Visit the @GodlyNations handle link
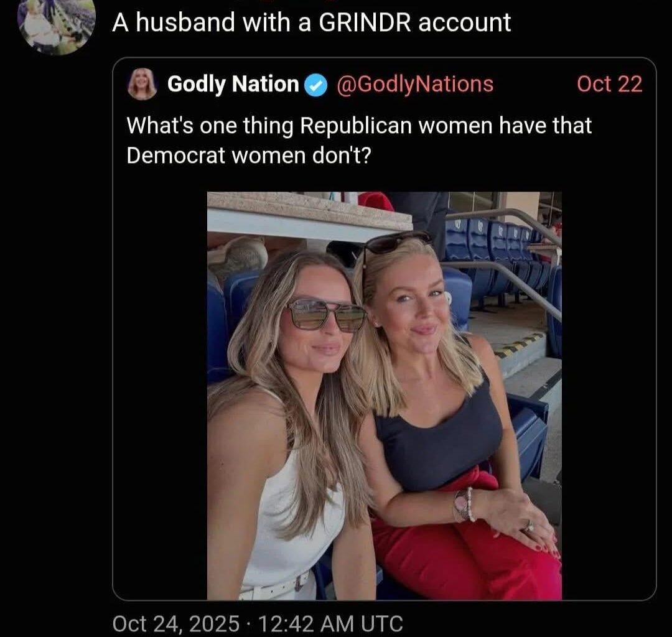Screen dimensions: 672x637 click(415, 84)
